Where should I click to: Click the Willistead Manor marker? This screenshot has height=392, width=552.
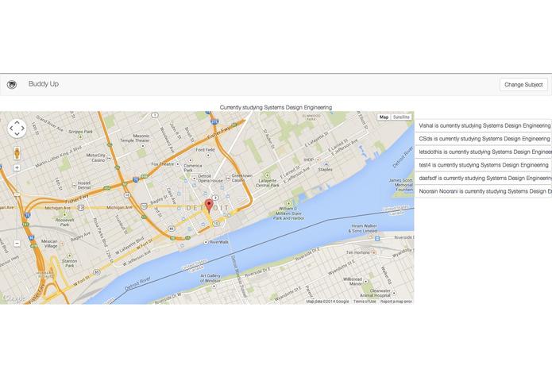click(366, 281)
